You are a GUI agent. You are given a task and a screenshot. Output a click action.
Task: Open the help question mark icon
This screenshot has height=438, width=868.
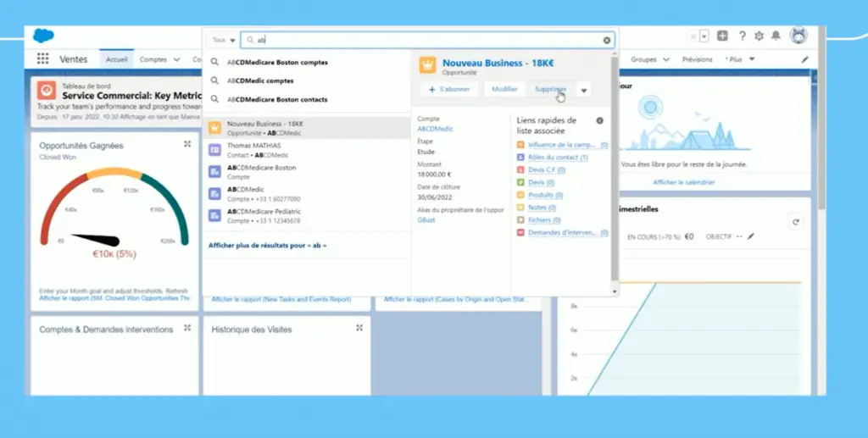[742, 36]
